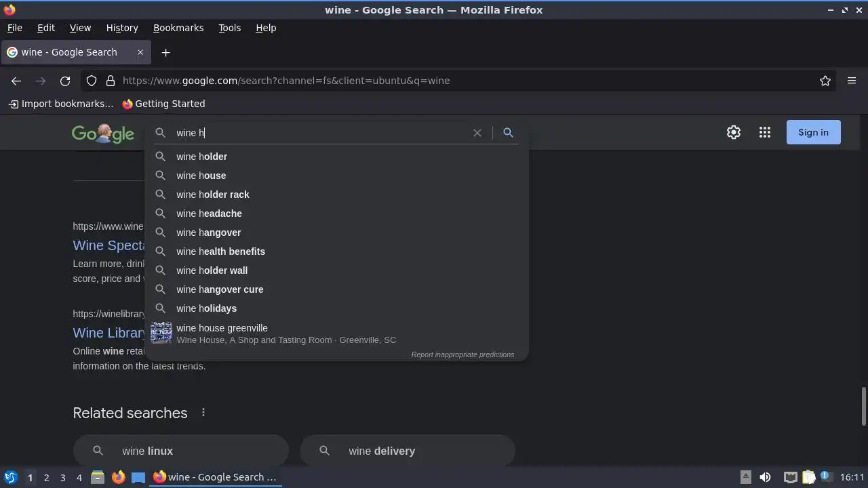Open the Edit menu
This screenshot has height=488, width=868.
(46, 28)
